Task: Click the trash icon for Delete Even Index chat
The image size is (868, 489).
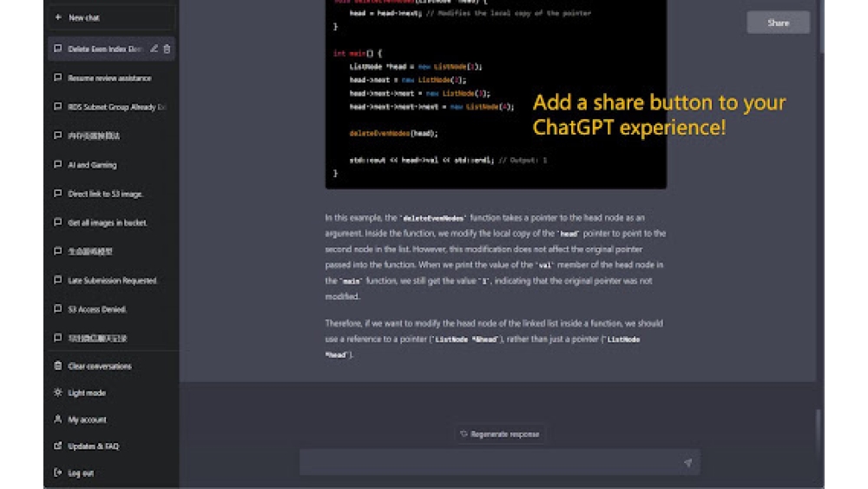Action: (x=167, y=49)
